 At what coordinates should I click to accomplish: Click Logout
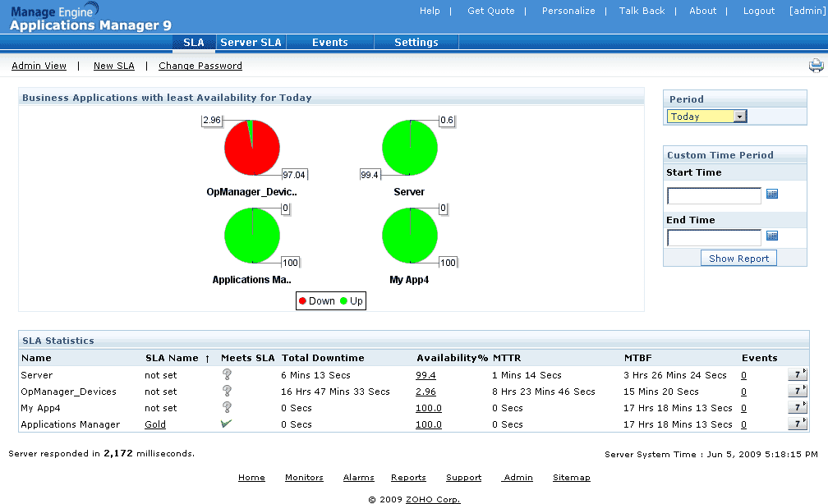pos(759,11)
